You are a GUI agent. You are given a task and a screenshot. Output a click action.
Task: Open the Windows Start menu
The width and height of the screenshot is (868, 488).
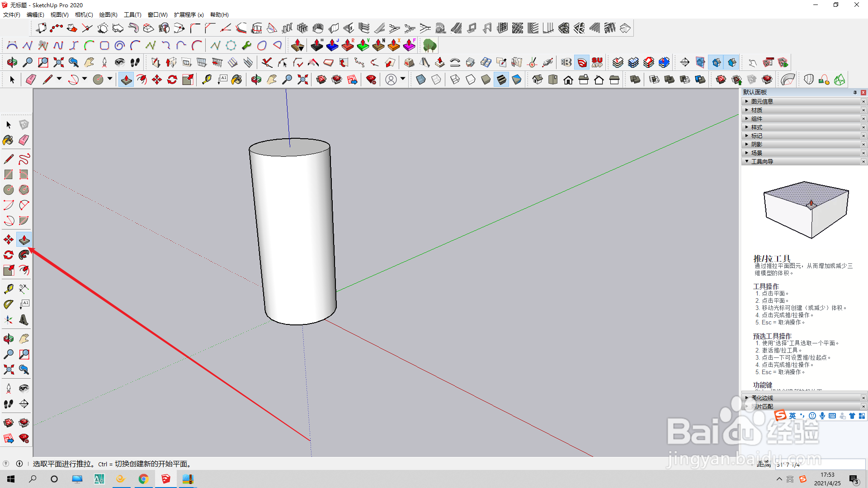(11, 479)
